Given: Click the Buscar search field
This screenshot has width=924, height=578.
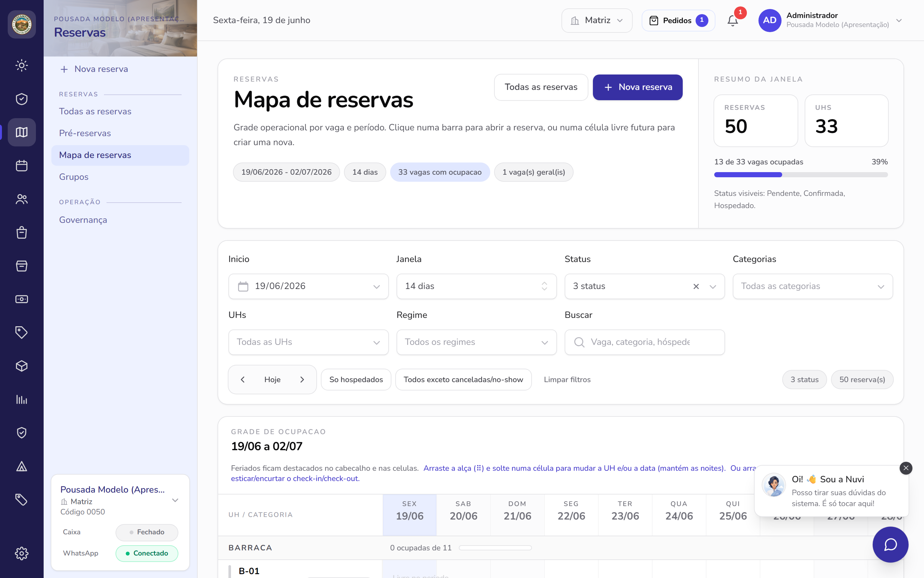Looking at the screenshot, I should pos(645,342).
